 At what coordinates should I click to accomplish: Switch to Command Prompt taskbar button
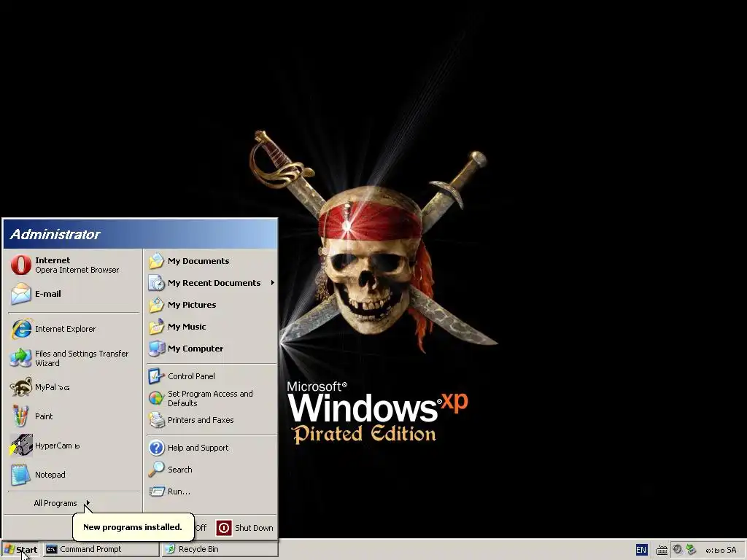click(x=101, y=549)
